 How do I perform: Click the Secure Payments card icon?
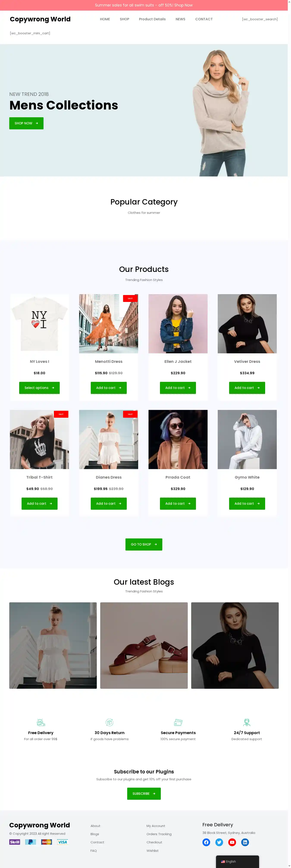click(178, 722)
